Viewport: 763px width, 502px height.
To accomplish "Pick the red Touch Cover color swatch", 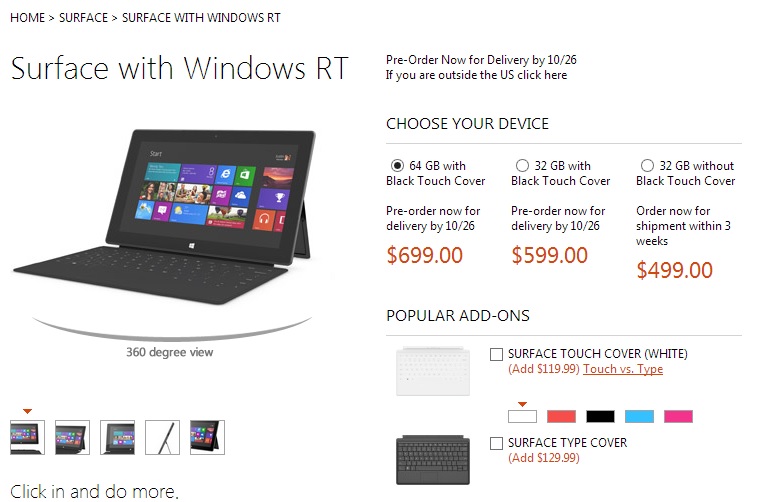I will click(x=562, y=416).
